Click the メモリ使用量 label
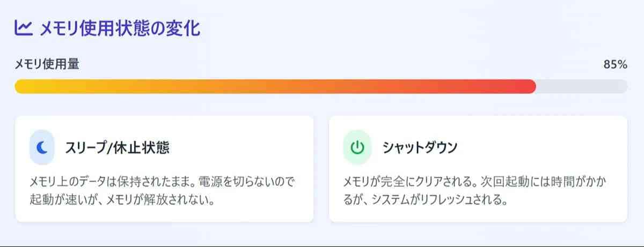The height and width of the screenshot is (247, 644). 47,65
